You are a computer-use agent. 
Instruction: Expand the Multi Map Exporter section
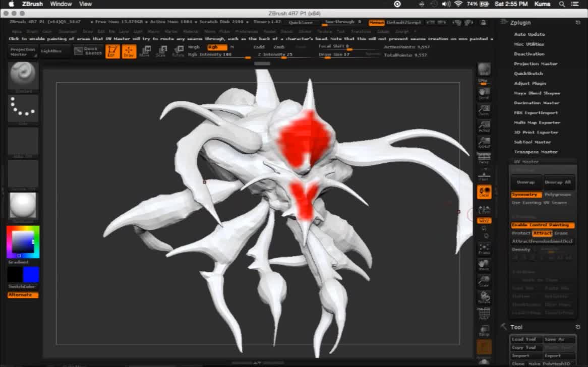point(537,123)
